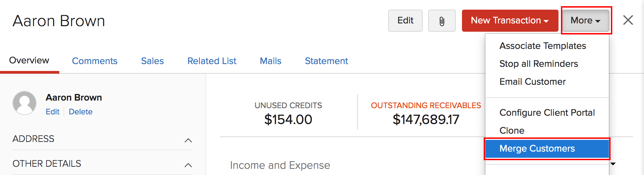Image resolution: width=644 pixels, height=175 pixels.
Task: Click the Edit link under customer name
Action: (52, 112)
